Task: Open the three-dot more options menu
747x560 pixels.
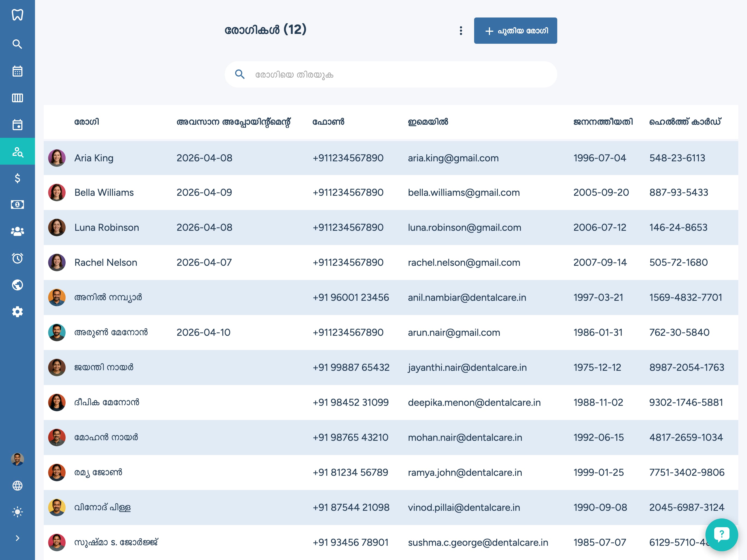Action: coord(461,31)
